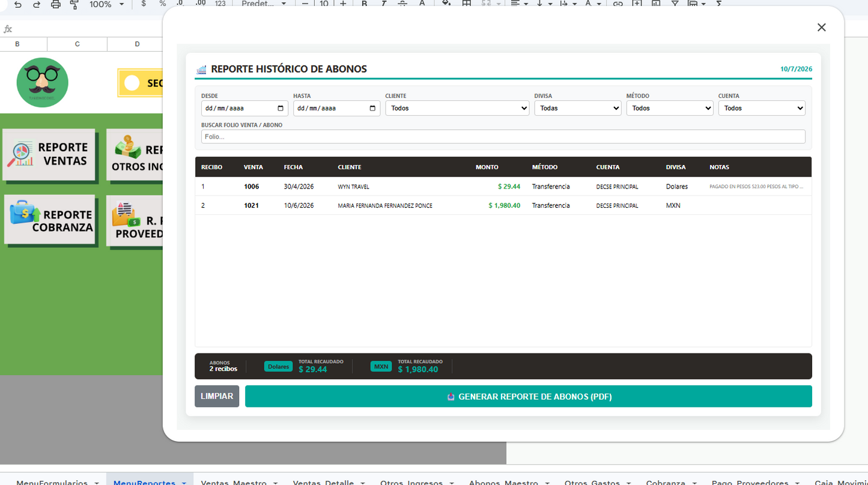The image size is (868, 485).
Task: Close the abonos report dialog
Action: click(x=821, y=27)
